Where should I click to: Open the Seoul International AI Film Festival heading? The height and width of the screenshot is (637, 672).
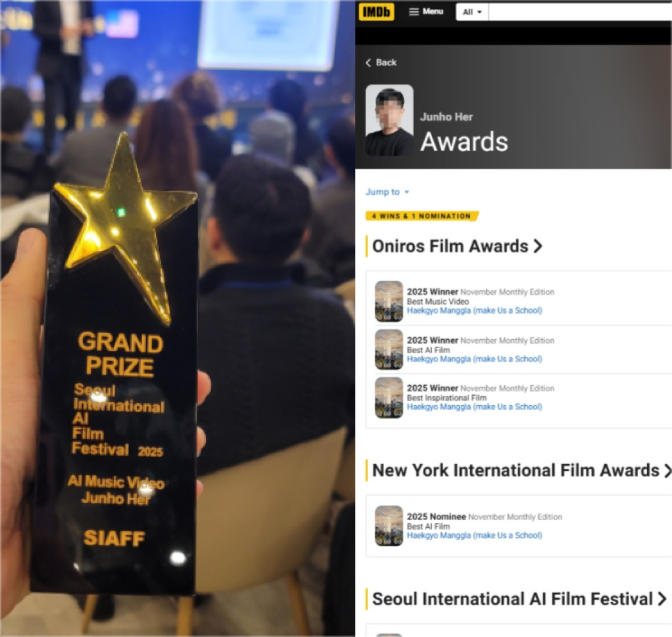(519, 599)
